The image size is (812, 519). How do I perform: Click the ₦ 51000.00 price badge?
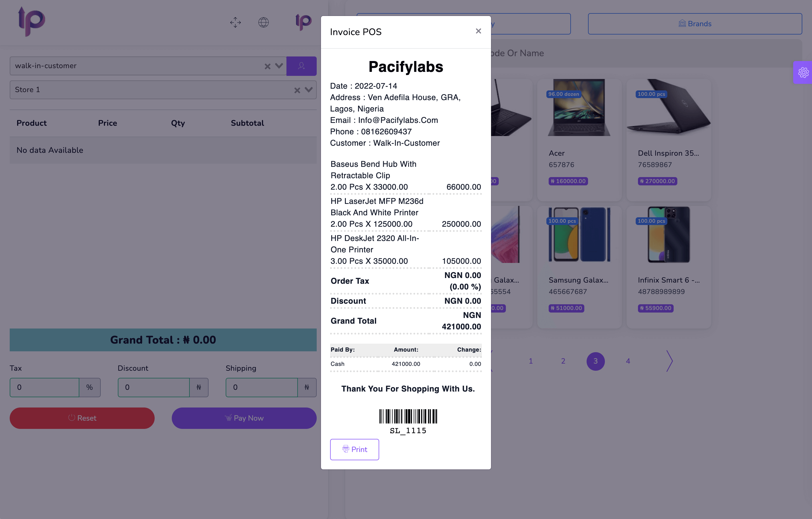point(567,308)
